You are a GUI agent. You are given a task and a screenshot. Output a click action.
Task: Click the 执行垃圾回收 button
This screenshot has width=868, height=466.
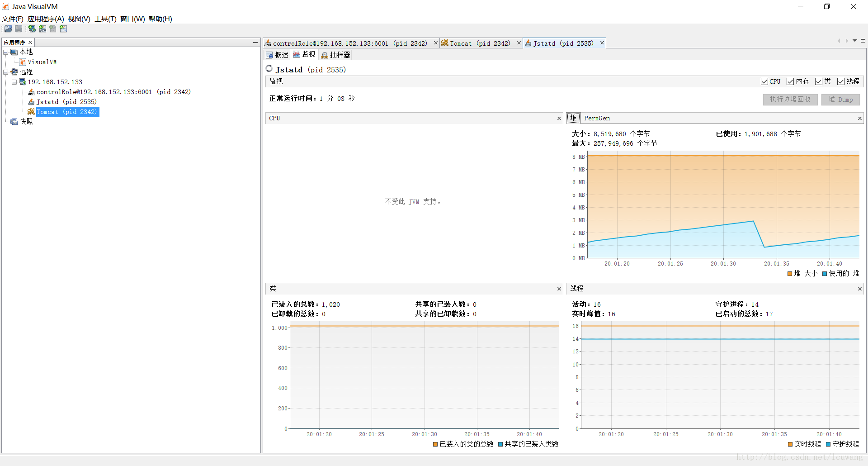pos(790,100)
